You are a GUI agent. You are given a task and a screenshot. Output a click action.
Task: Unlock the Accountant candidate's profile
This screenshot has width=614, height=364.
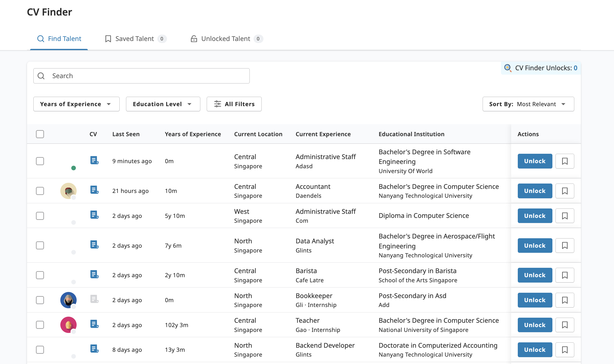pyautogui.click(x=535, y=191)
